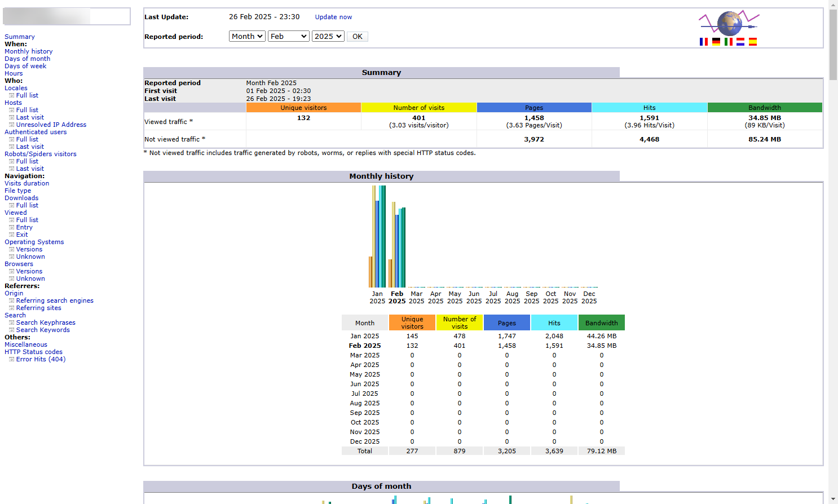Switch language via the German flag
This screenshot has height=504, width=838.
[x=716, y=42]
